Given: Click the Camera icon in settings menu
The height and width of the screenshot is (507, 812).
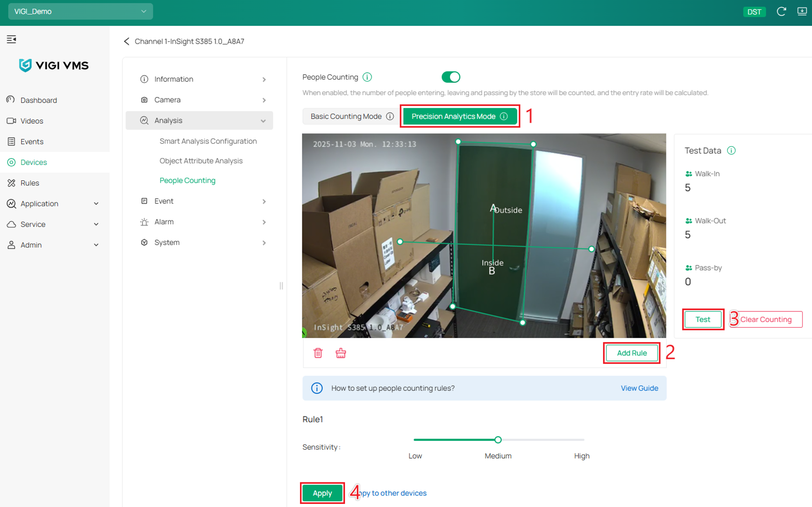Looking at the screenshot, I should point(144,100).
